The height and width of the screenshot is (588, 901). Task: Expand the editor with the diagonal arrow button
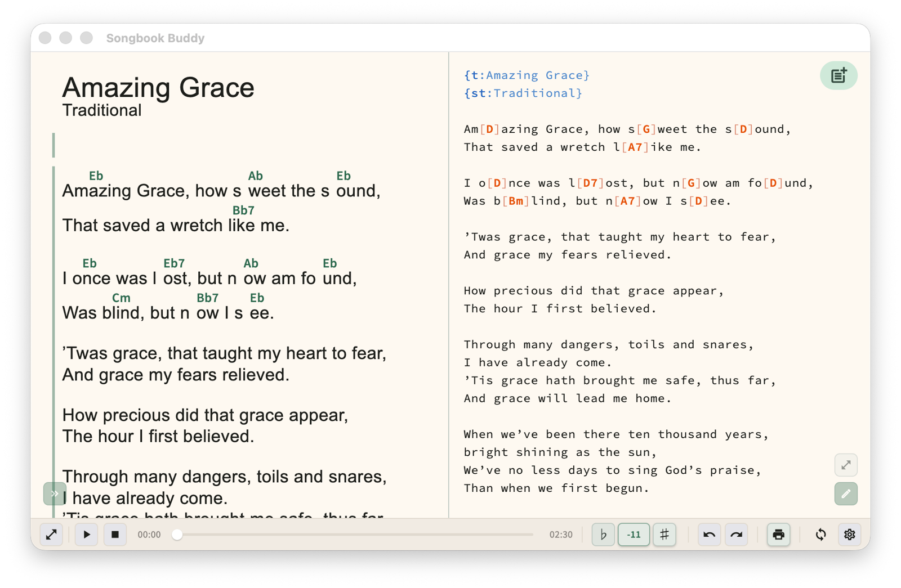tap(846, 465)
